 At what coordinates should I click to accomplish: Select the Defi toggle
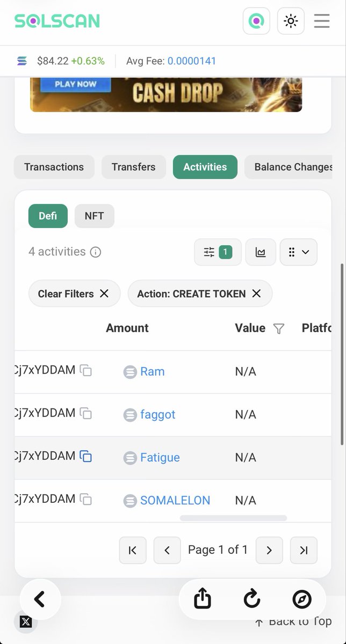(x=48, y=216)
